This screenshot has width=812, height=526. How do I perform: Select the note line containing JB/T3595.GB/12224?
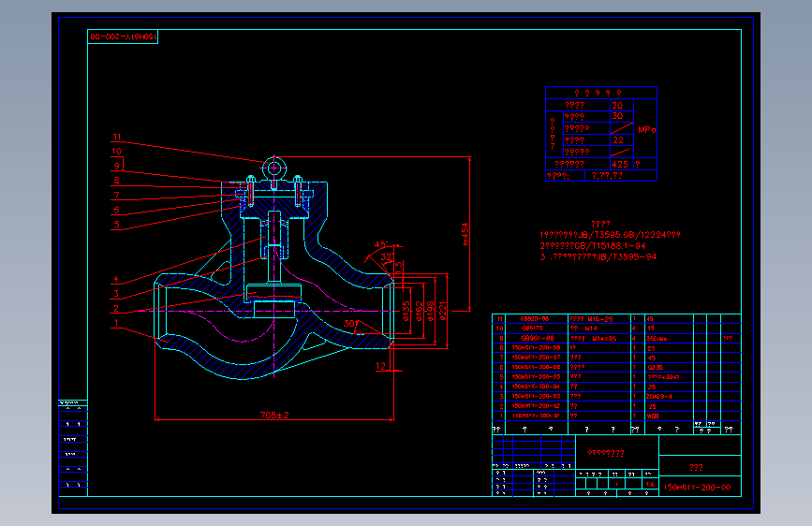[x=610, y=235]
